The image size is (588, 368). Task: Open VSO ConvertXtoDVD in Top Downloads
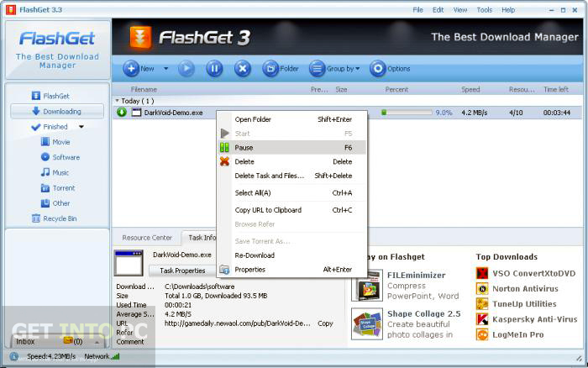[x=533, y=273]
